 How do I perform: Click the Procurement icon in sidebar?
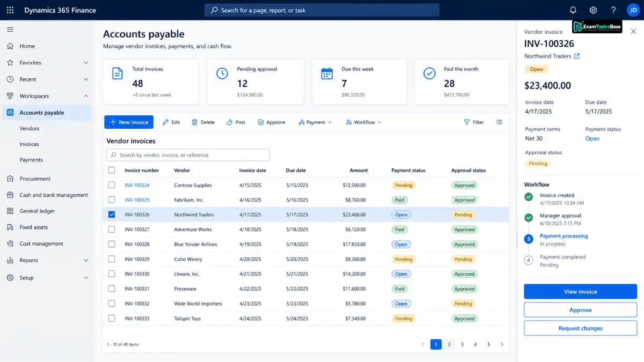pos(10,179)
